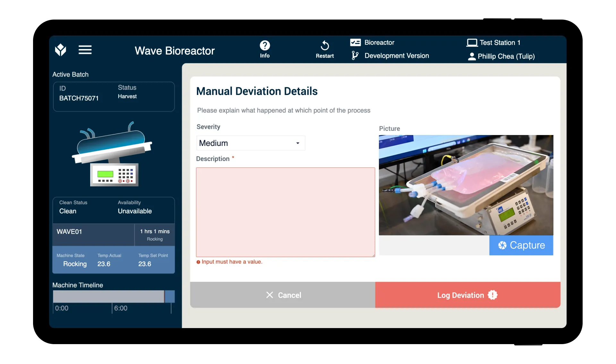Open the Severity dropdown set to Medium
Viewport: 616px width, 364px height.
click(251, 143)
